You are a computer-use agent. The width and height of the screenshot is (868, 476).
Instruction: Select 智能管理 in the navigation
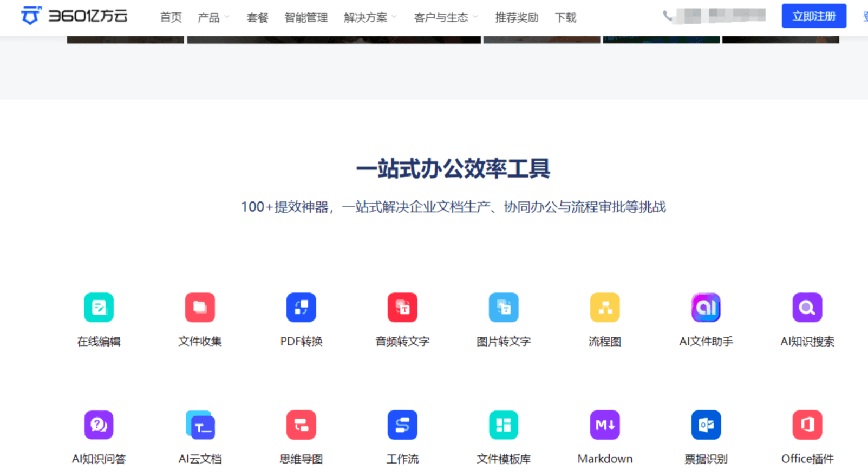coord(306,18)
